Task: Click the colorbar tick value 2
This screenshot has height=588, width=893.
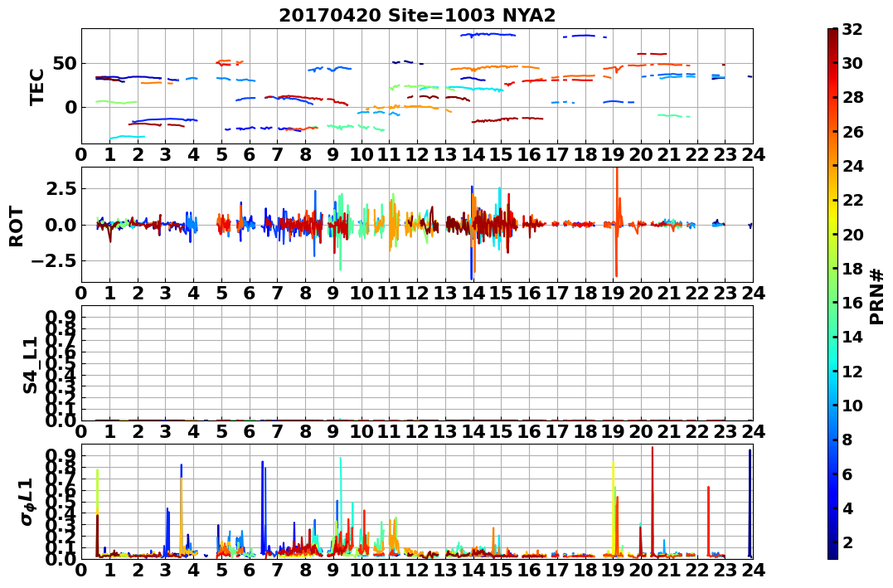Action: [847, 542]
